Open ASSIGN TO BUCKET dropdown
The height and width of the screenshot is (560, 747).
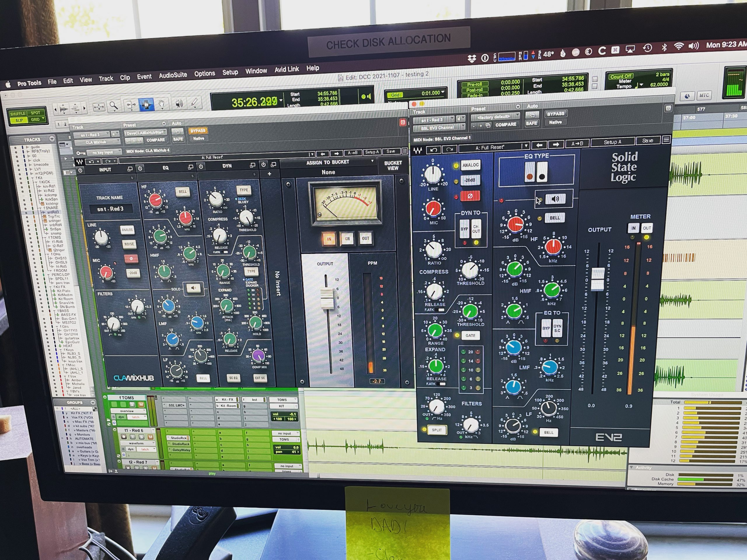click(328, 162)
